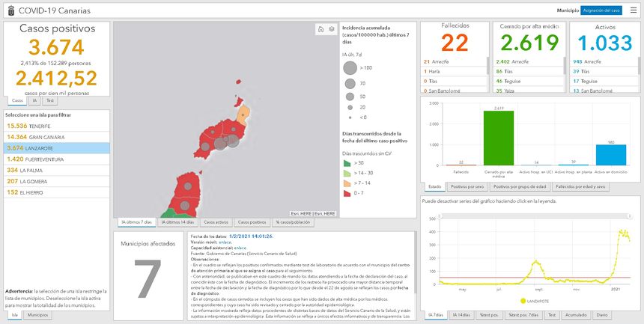The image size is (644, 324).
Task: Switch map to Casos activos tab
Action: coord(216,222)
